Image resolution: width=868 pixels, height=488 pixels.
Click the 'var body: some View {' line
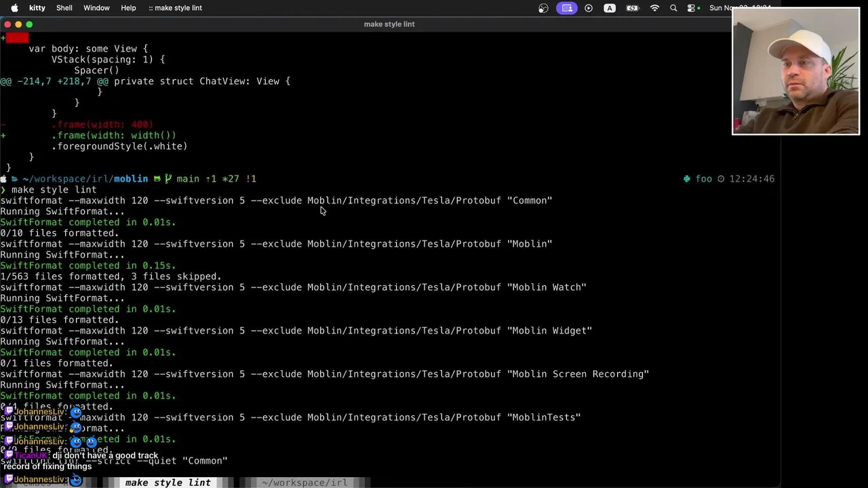point(88,49)
